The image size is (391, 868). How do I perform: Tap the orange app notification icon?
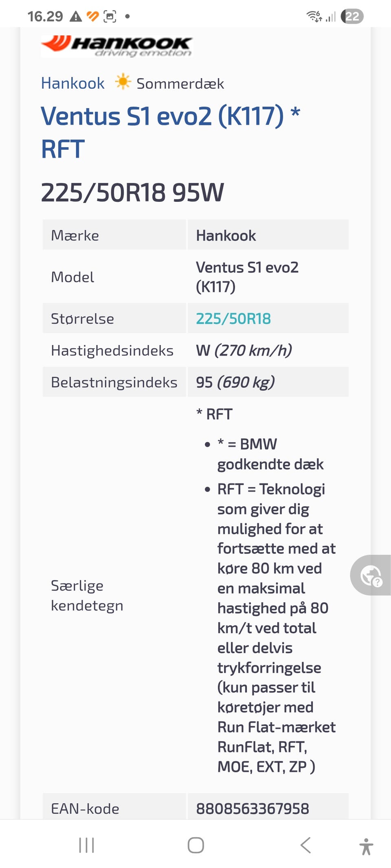pos(92,16)
